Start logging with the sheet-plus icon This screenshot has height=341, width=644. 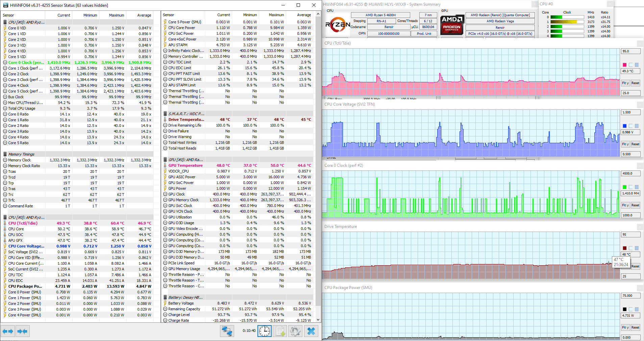pos(280,331)
